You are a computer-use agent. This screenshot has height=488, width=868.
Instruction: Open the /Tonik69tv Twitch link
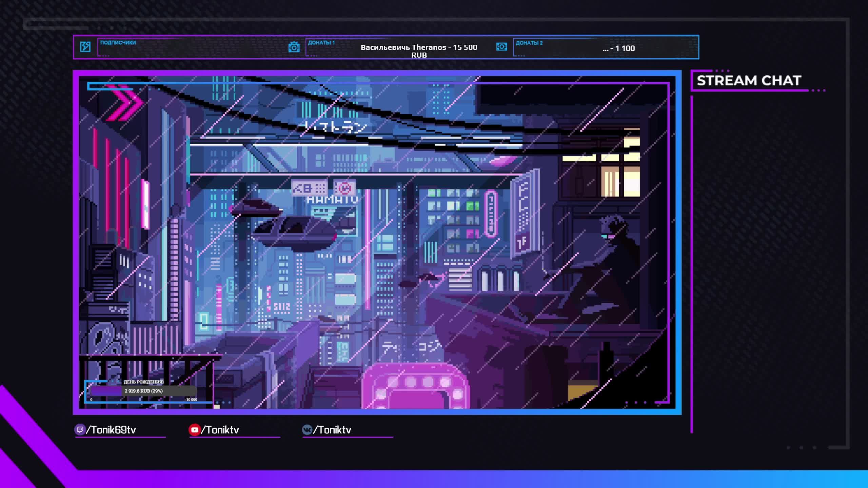(111, 430)
